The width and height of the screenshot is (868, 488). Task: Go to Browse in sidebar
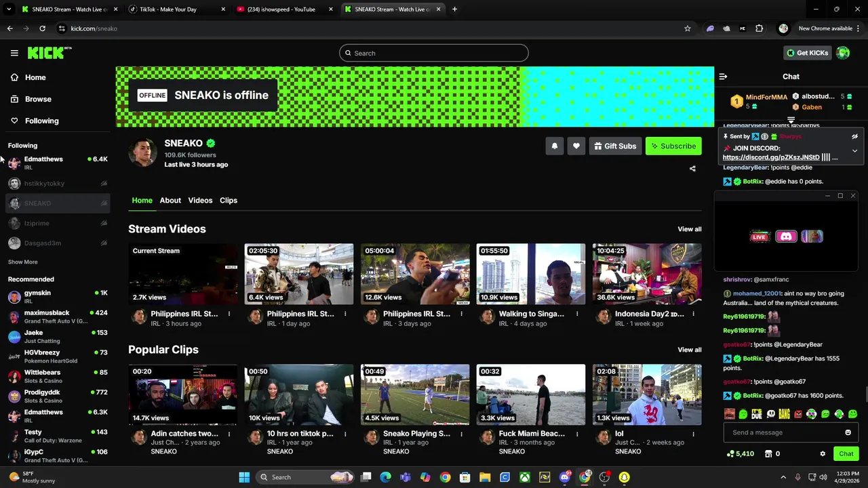[38, 99]
